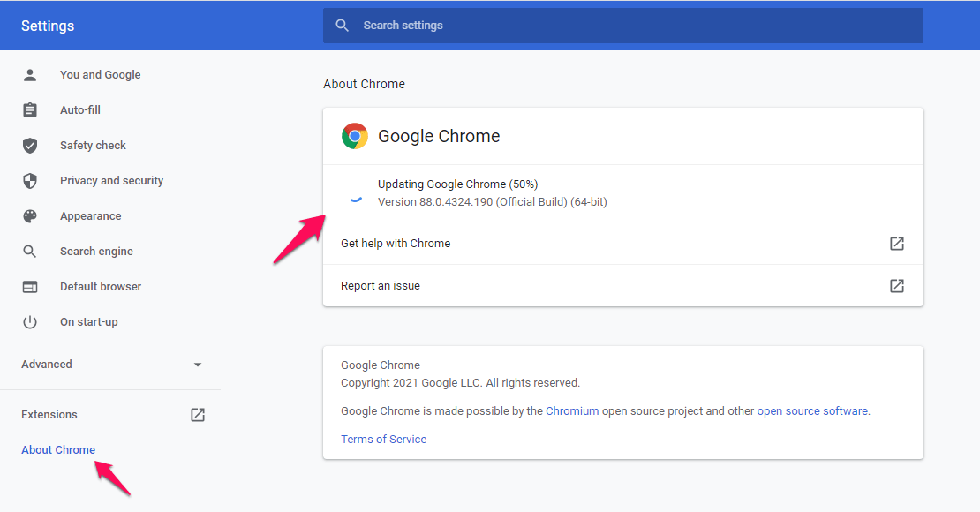
Task: Go to Auto-fill settings
Action: pyautogui.click(x=80, y=110)
